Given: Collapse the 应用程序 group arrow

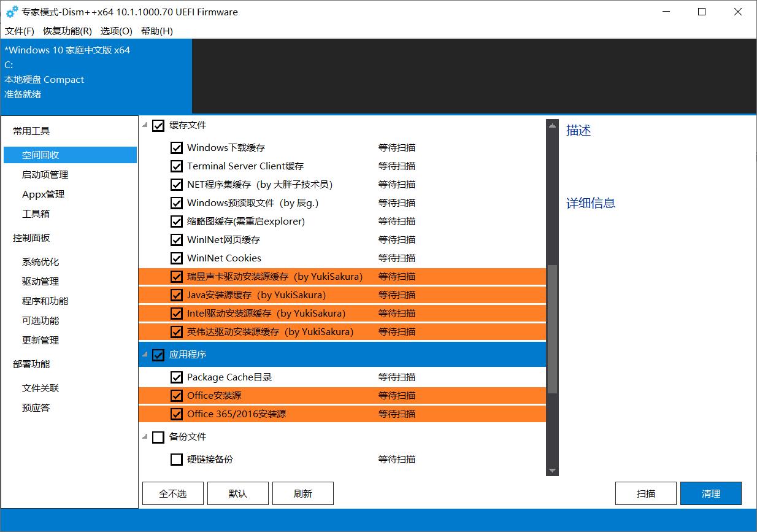Looking at the screenshot, I should tap(145, 355).
